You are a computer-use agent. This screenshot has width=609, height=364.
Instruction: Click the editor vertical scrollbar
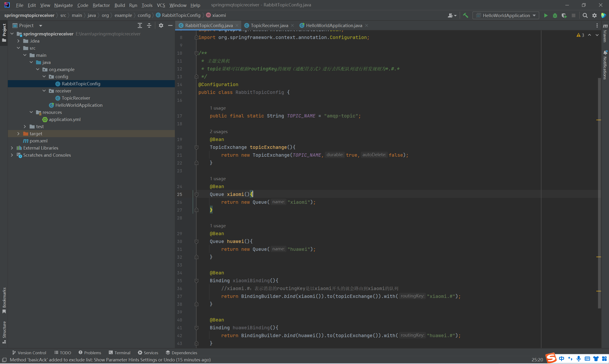pos(599,191)
